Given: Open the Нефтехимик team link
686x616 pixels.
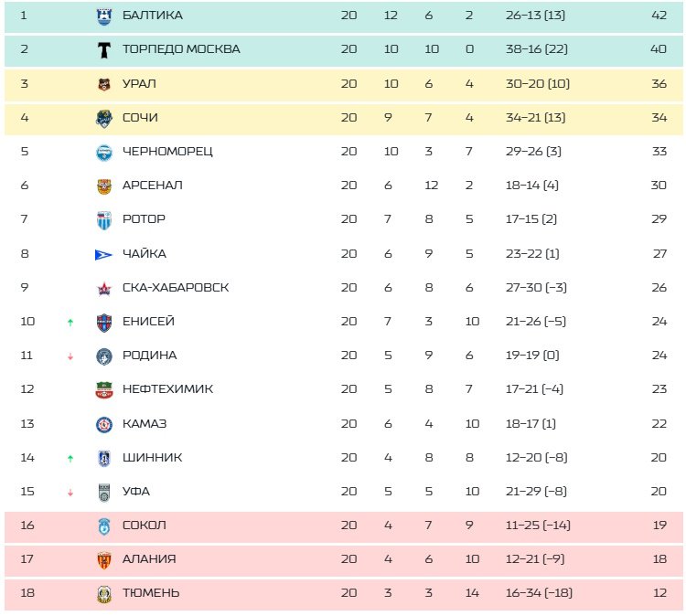Looking at the screenshot, I should point(167,389).
